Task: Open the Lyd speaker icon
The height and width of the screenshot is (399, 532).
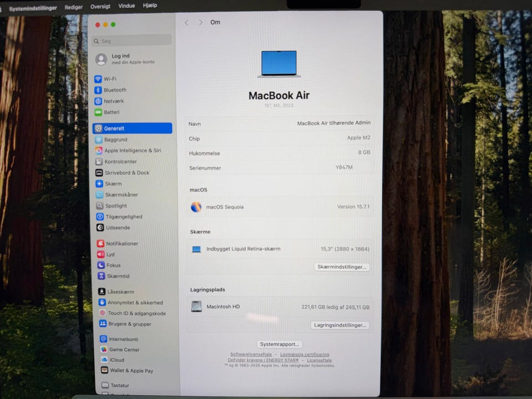Action: tap(101, 254)
